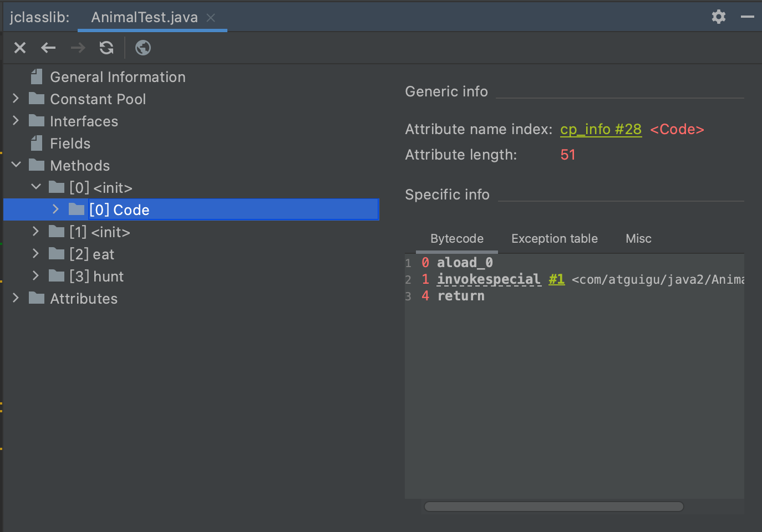Switch to the Exception table tab
Viewport: 762px width, 532px height.
point(554,239)
